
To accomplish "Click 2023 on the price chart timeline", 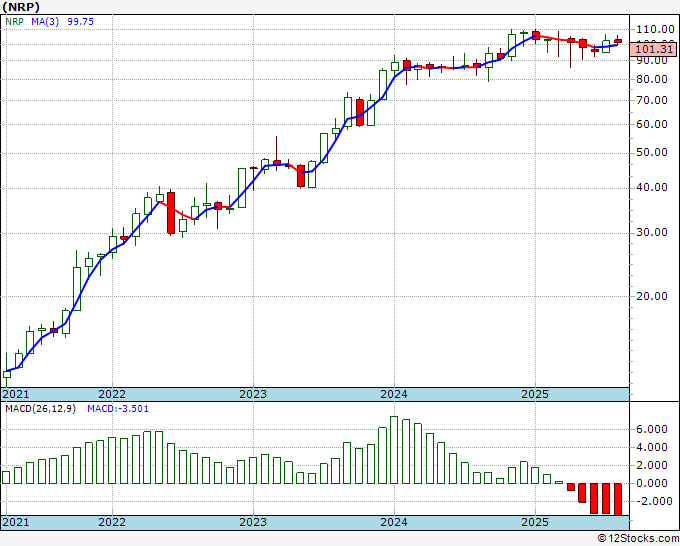I will 253,394.
